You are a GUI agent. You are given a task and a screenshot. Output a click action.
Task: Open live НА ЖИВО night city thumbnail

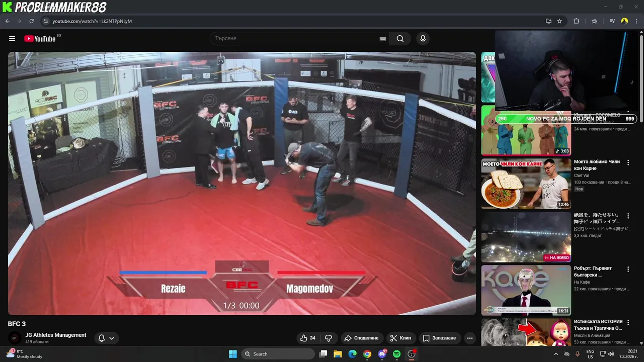[526, 237]
